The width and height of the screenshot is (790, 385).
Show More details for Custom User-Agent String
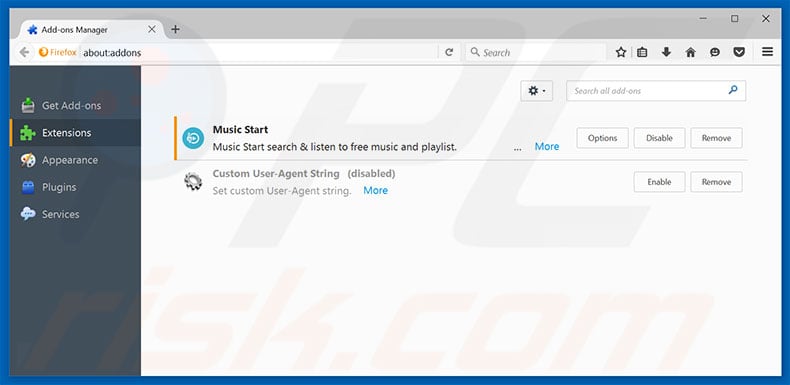(375, 190)
